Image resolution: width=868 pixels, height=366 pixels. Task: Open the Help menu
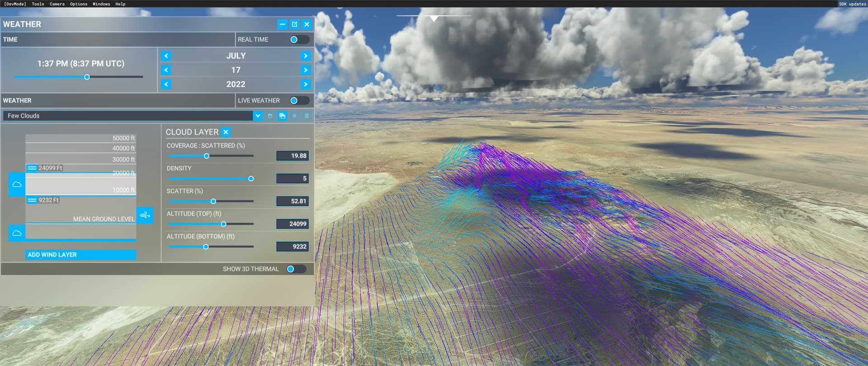point(120,4)
